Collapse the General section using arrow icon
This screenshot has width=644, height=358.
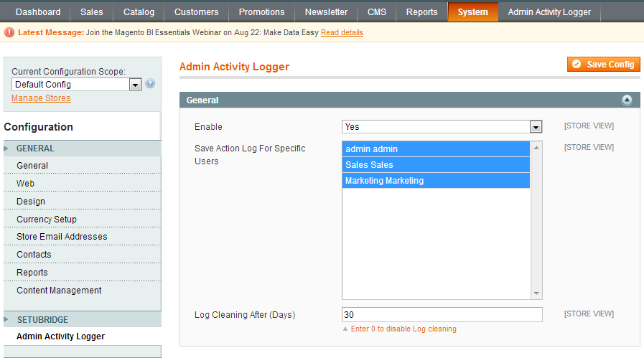[627, 100]
